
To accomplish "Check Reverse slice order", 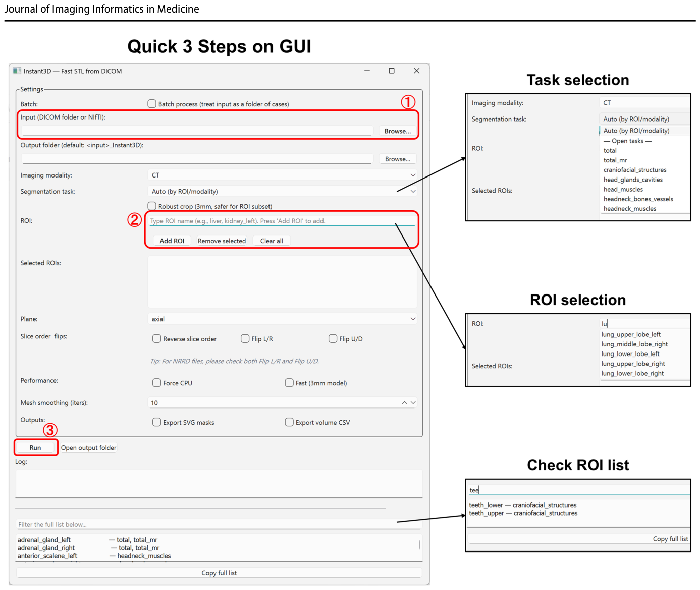I will pos(157,338).
